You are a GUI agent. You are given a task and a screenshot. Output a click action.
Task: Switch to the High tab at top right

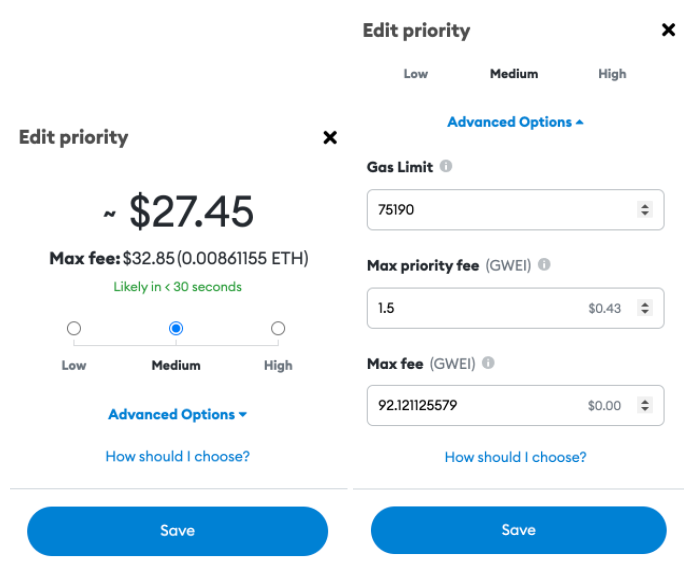click(x=612, y=74)
